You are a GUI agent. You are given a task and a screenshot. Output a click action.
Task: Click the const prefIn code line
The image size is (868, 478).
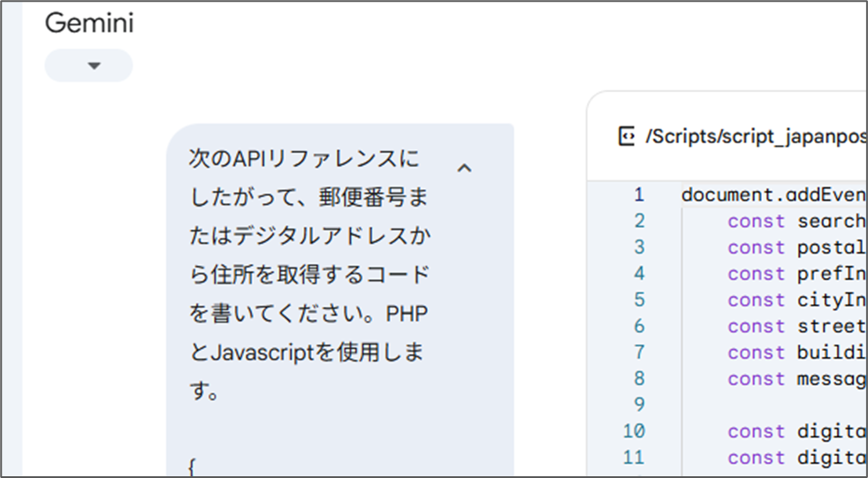[796, 274]
